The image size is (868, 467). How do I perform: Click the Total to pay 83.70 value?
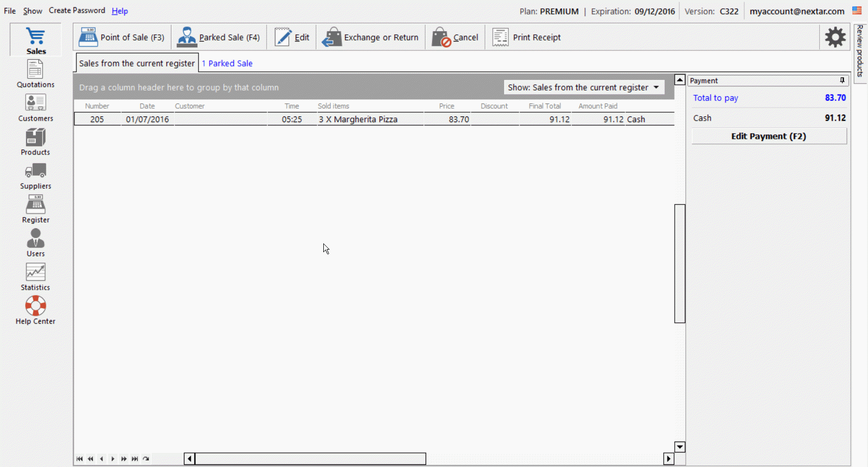(x=835, y=98)
